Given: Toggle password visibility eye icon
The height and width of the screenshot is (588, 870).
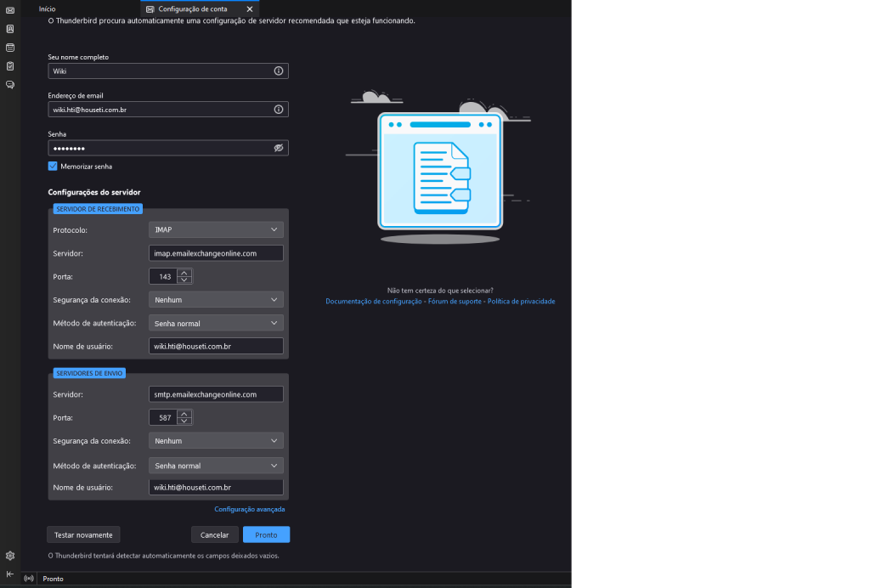Looking at the screenshot, I should (x=279, y=148).
